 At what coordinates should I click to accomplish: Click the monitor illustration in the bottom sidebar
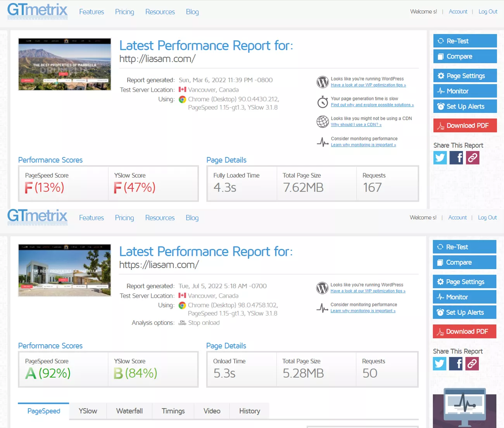click(464, 408)
